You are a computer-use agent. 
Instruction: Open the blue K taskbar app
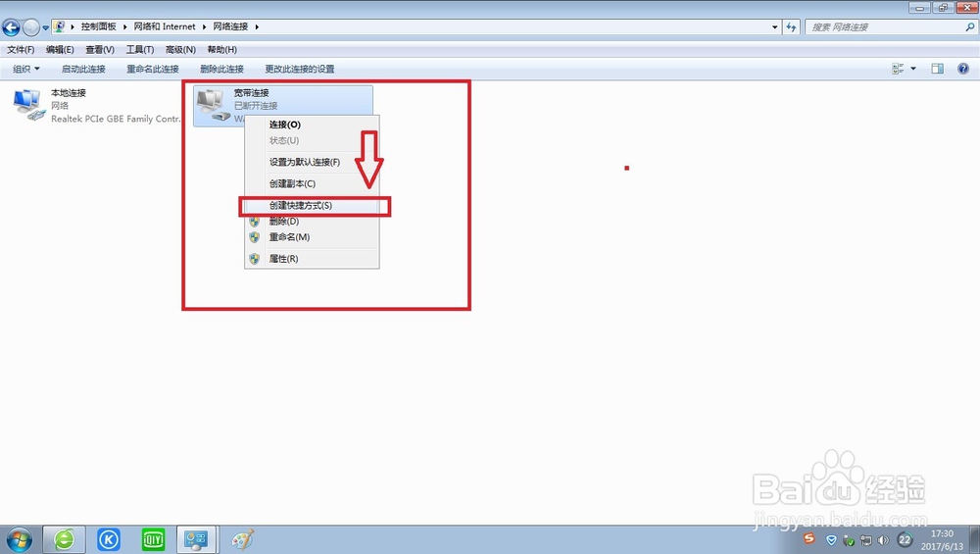(109, 539)
